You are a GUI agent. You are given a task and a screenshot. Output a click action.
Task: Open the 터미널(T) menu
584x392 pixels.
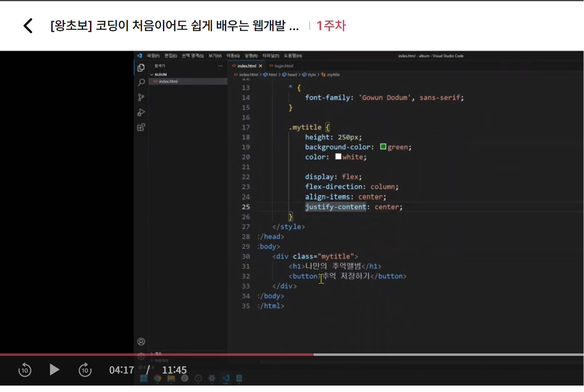tap(271, 56)
